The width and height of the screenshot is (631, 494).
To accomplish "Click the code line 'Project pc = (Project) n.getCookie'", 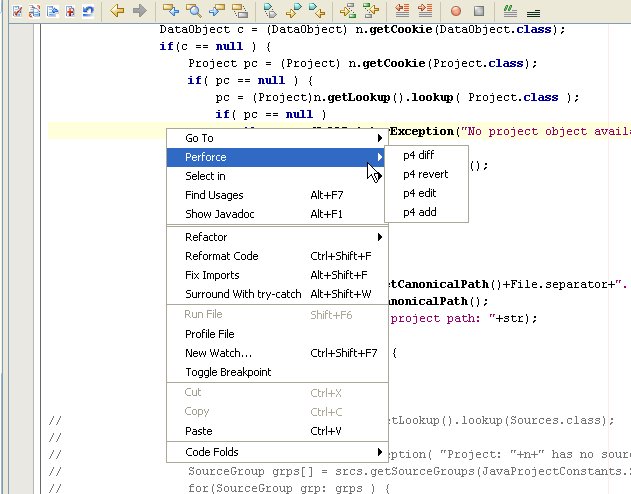I will (363, 64).
